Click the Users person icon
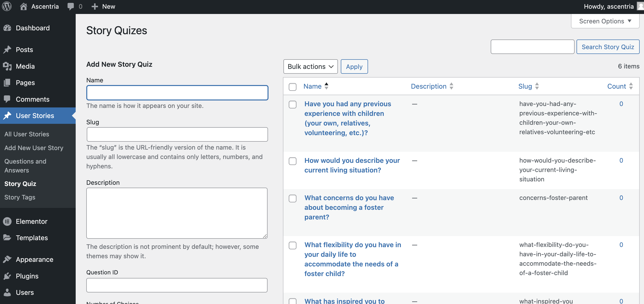Screen dimensions: 644x304 pos(7,292)
